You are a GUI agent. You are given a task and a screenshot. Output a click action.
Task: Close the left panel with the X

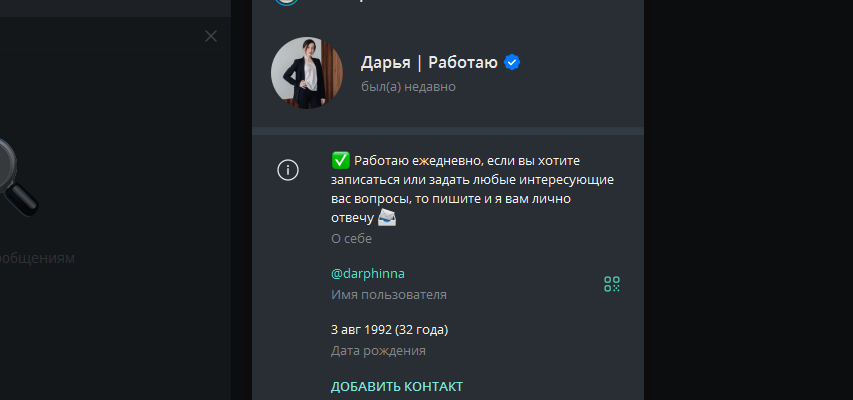210,36
